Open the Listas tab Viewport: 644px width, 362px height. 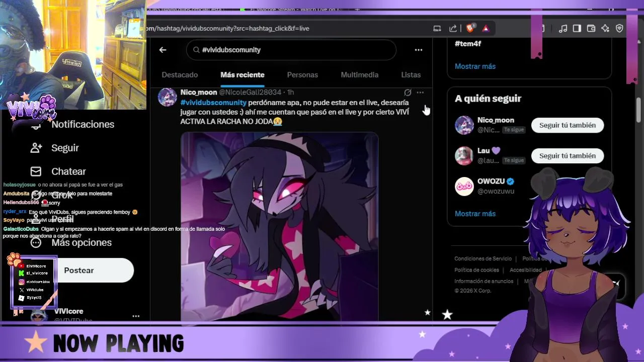point(411,74)
